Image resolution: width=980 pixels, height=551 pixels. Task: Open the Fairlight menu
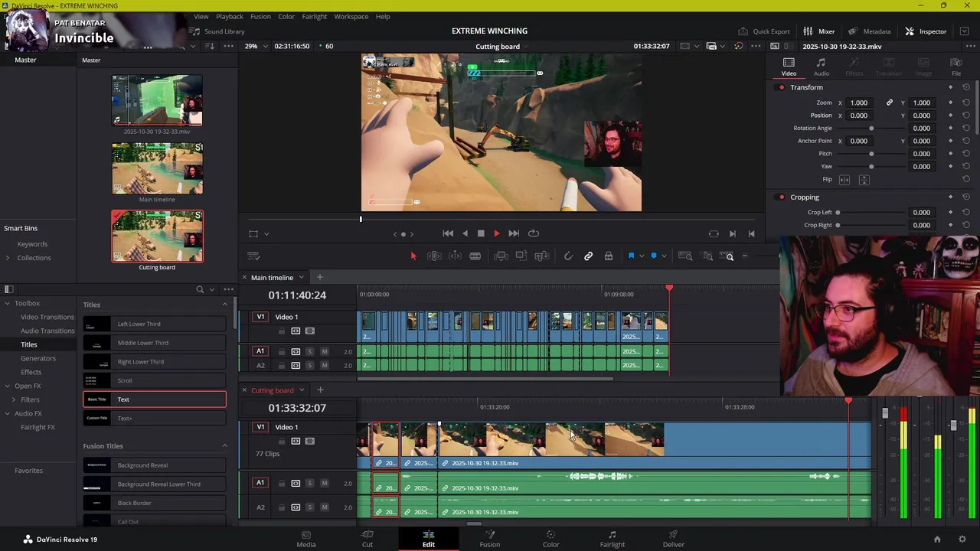pyautogui.click(x=314, y=16)
